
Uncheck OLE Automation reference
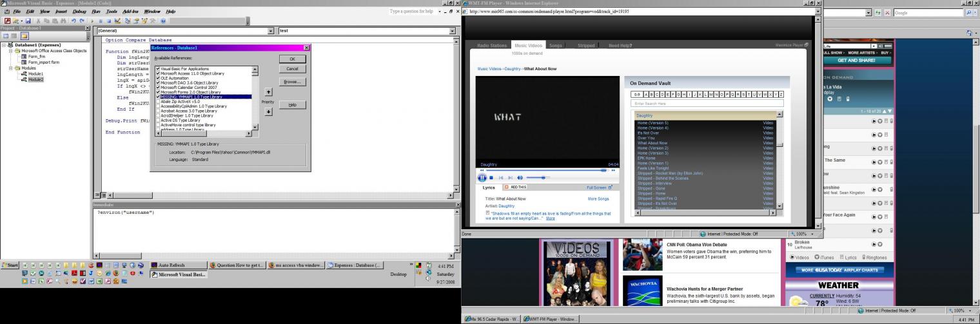(158, 78)
